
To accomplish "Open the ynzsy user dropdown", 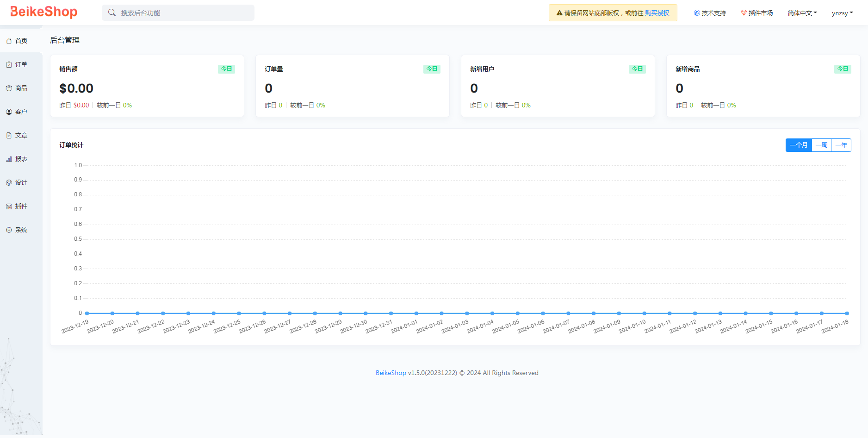I will tap(842, 13).
